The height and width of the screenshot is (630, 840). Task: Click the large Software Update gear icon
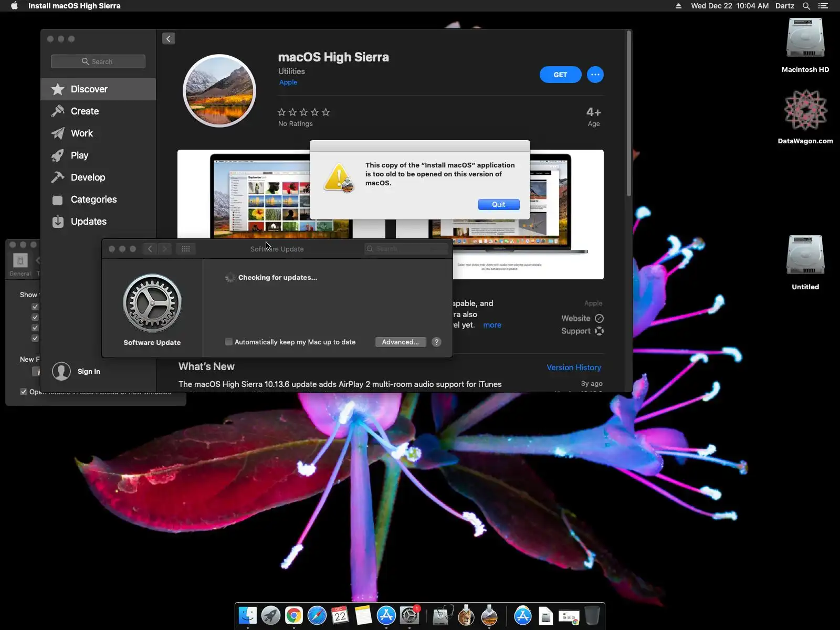pos(152,303)
